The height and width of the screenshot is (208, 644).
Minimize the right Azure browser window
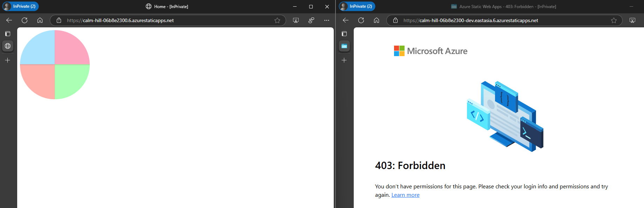pos(631,6)
